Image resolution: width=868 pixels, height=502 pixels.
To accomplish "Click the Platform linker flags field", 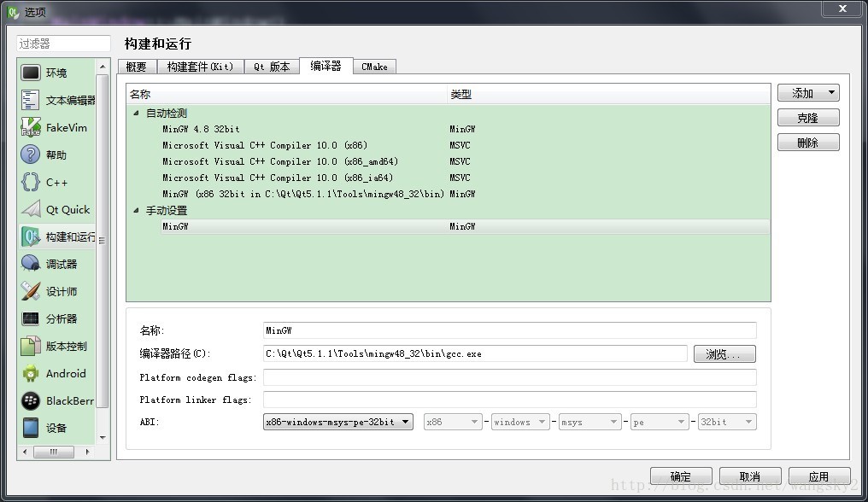I will (x=510, y=400).
